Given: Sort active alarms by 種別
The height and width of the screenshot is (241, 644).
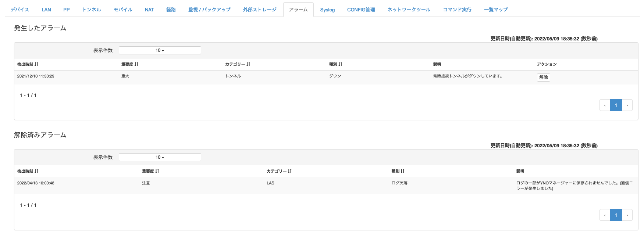Looking at the screenshot, I should [x=335, y=64].
